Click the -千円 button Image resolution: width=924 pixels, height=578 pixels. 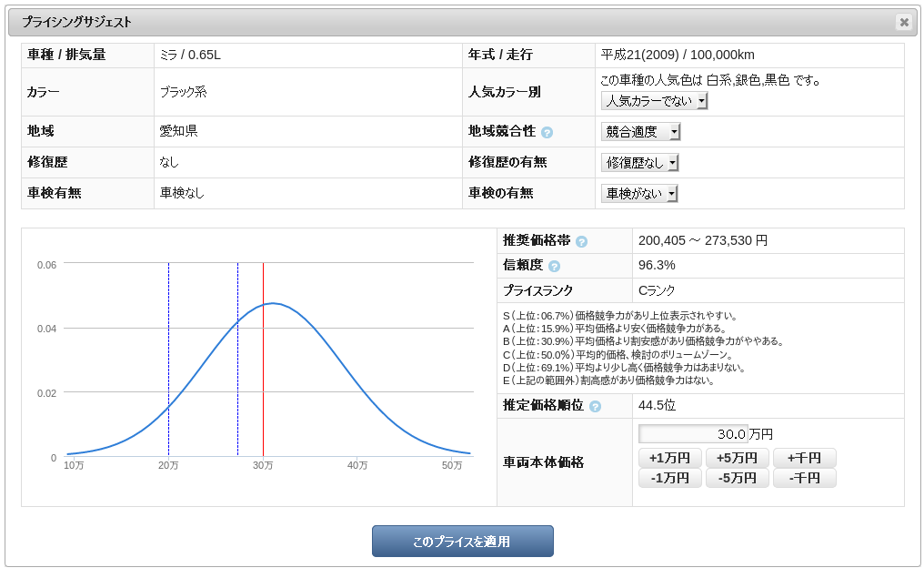[x=804, y=478]
